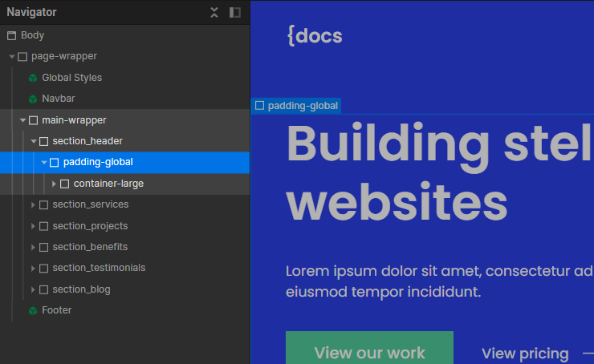The height and width of the screenshot is (364, 594).
Task: Select the Lorem ipsum paragraph text
Action: point(439,281)
